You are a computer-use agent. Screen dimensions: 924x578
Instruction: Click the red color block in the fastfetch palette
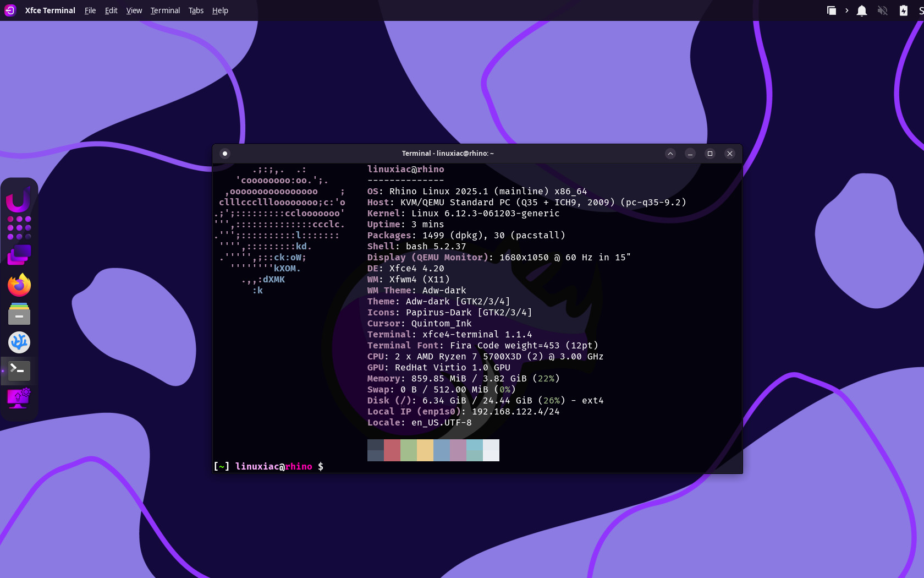click(x=392, y=450)
